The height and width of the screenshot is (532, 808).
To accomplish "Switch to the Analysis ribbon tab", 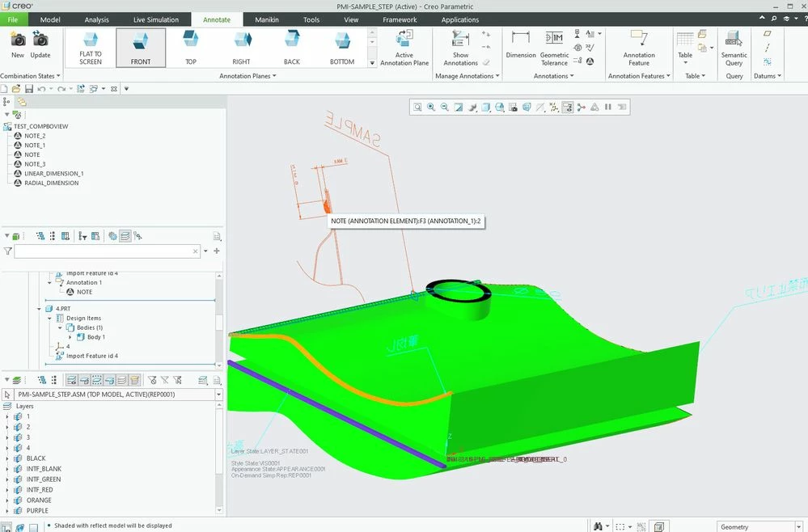I will pos(96,19).
